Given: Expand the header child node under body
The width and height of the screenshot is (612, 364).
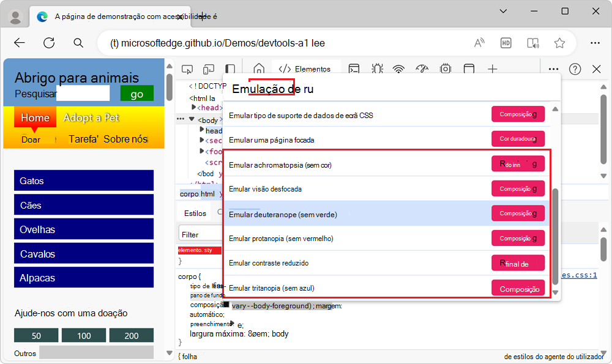Looking at the screenshot, I should coord(202,129).
